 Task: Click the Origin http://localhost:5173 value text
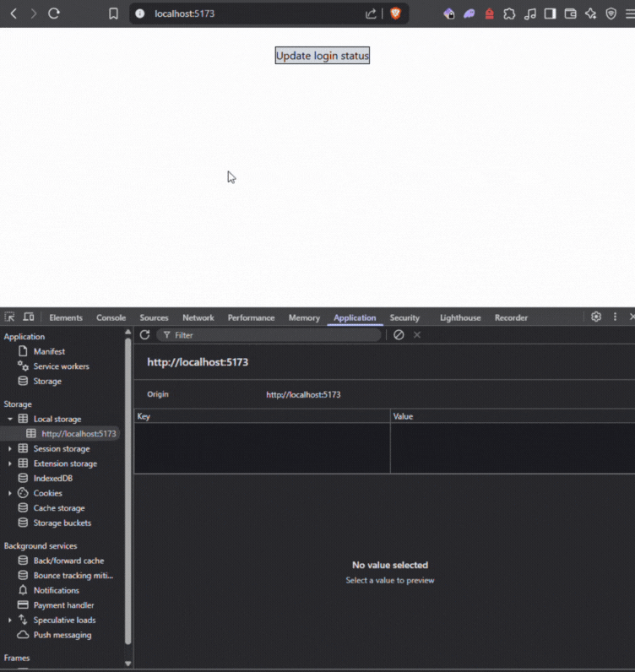coord(303,394)
